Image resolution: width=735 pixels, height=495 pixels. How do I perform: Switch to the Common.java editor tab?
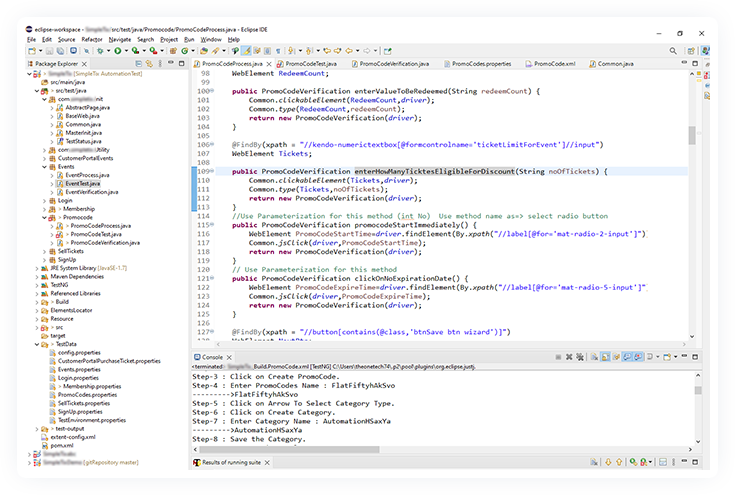(612, 63)
